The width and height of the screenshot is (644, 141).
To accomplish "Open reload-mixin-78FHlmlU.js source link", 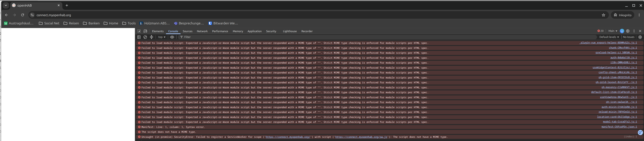I will 618,112.
